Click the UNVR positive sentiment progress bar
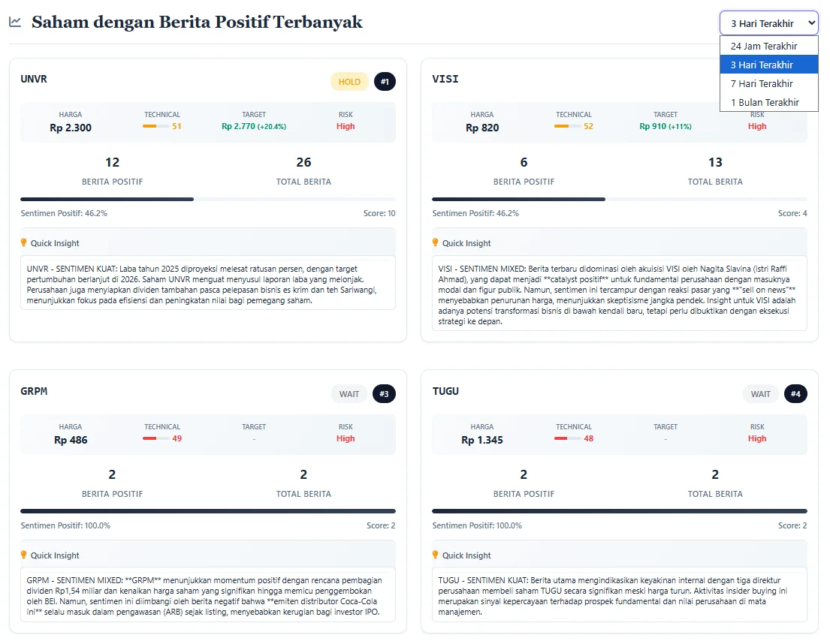 click(x=207, y=199)
